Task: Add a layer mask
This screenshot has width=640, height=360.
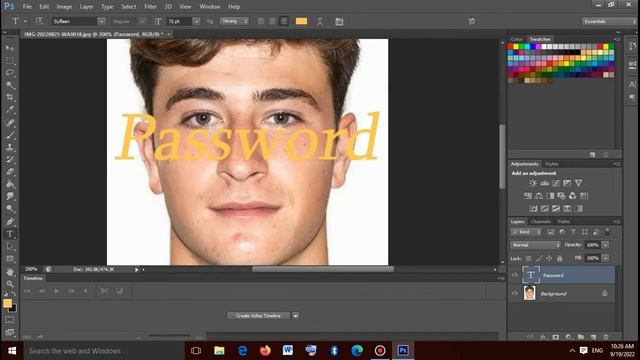Action: (556, 337)
